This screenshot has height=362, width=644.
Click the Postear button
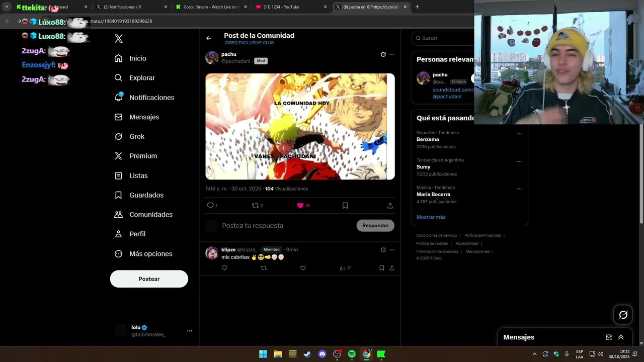coord(149,279)
